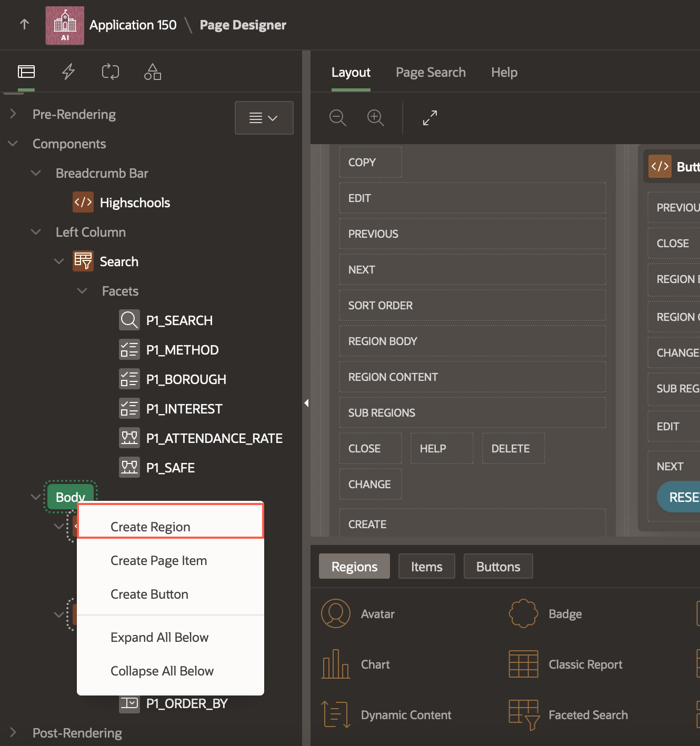Collapse the Breadcrumb Bar node

pos(36,173)
